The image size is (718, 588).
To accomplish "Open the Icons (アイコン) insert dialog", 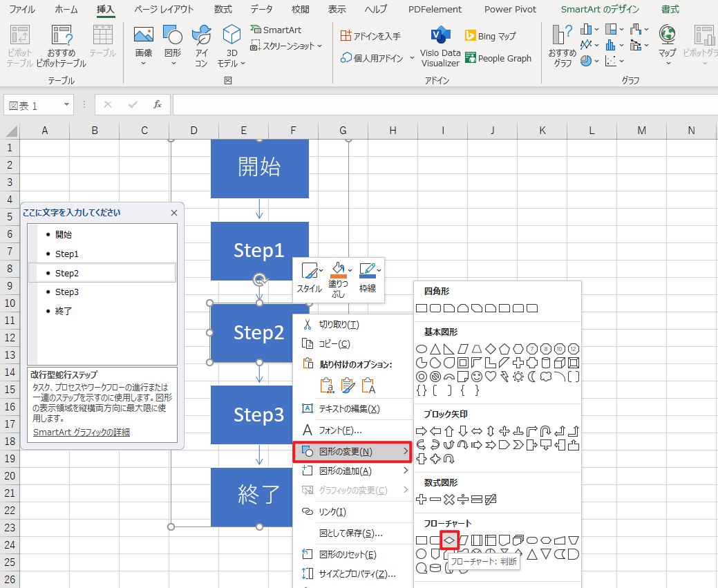I will (x=202, y=45).
